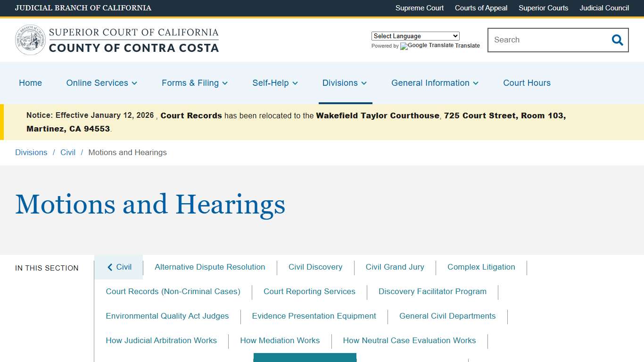Expand the General Information chevron
Image resolution: width=644 pixels, height=362 pixels.
(476, 83)
